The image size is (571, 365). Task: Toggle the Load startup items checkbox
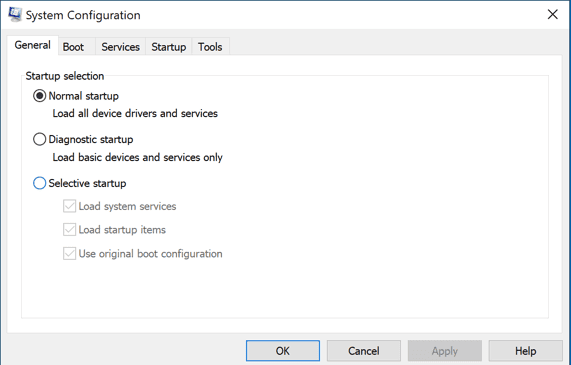tap(69, 230)
